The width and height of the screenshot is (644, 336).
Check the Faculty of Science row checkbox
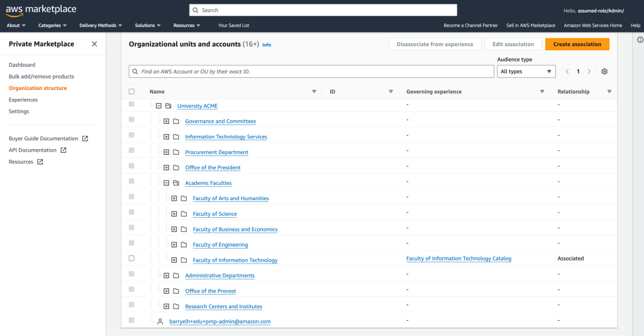131,212
